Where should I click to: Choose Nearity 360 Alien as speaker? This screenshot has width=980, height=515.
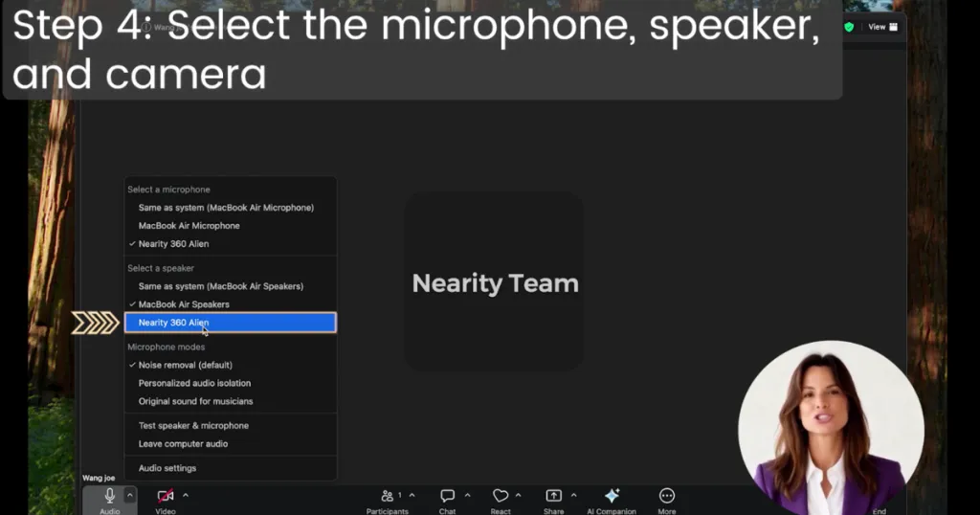[x=231, y=323]
